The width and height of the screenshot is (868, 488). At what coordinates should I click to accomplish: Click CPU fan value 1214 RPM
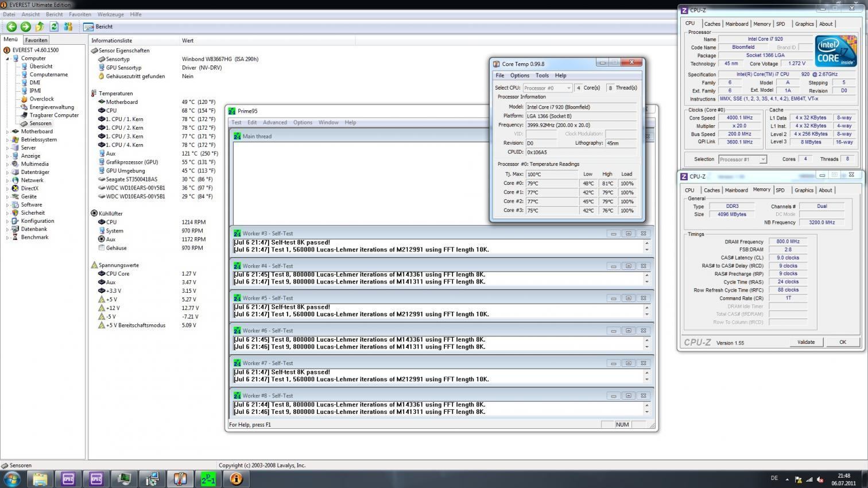pyautogui.click(x=193, y=222)
